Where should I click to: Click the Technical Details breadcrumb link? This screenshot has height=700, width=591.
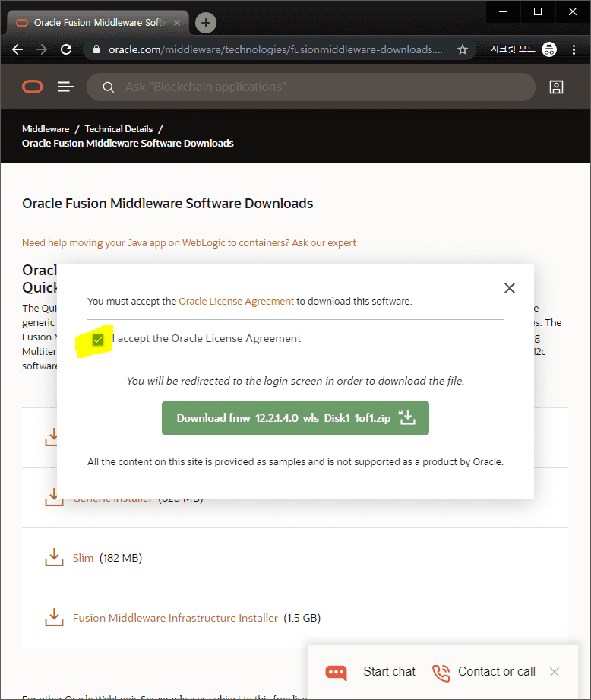tap(119, 129)
